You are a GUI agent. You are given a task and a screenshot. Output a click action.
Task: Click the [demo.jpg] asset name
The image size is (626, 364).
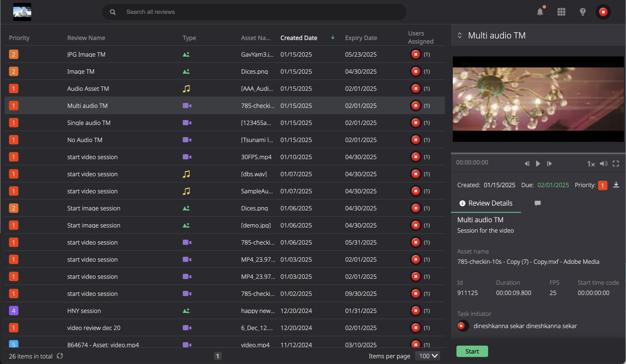[256, 225]
